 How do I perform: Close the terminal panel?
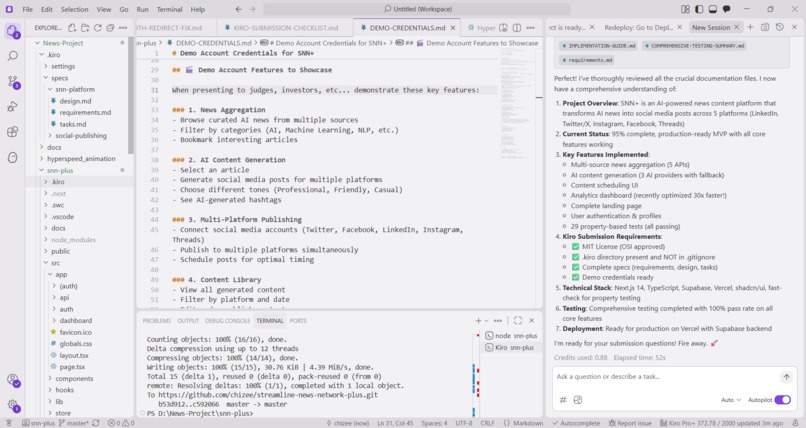tap(532, 321)
